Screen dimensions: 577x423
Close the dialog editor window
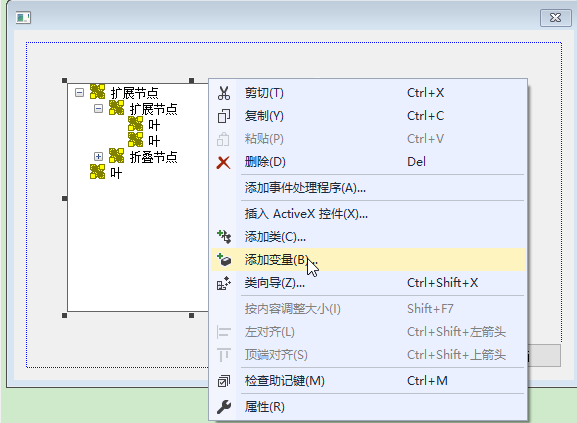point(555,18)
